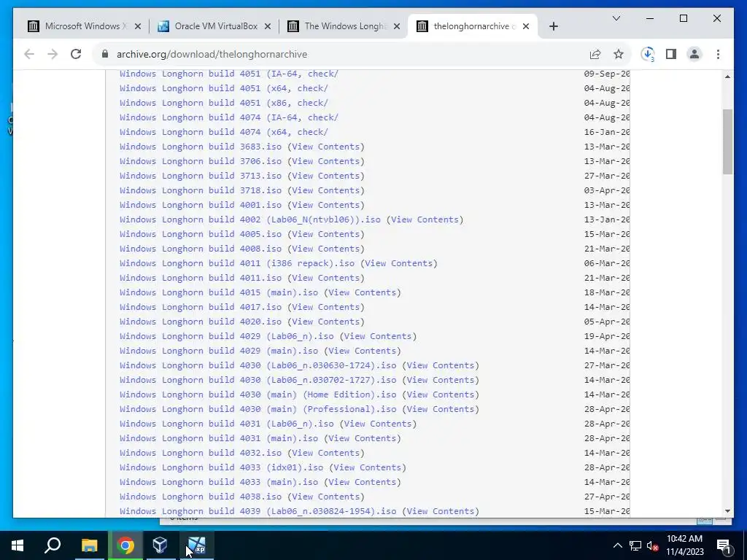This screenshot has width=747, height=560.
Task: Open the tab search chevron
Action: coord(616,18)
